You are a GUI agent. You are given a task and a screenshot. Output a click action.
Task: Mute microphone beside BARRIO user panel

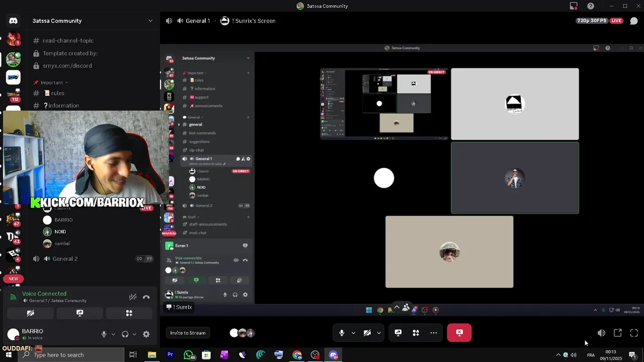[x=104, y=334]
